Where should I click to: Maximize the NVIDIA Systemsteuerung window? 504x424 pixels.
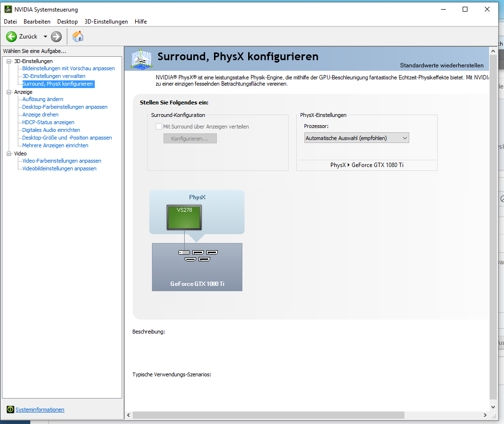click(465, 9)
